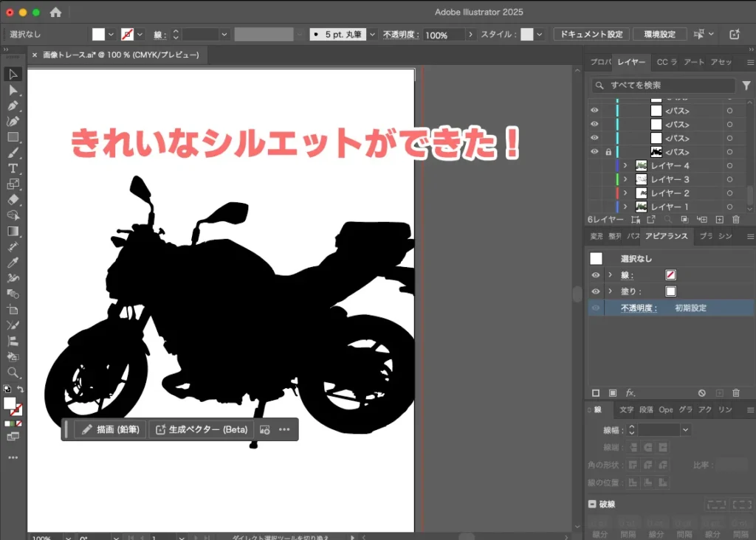Toggle the 破線 dashed line checkbox
756x540 pixels.
593,505
